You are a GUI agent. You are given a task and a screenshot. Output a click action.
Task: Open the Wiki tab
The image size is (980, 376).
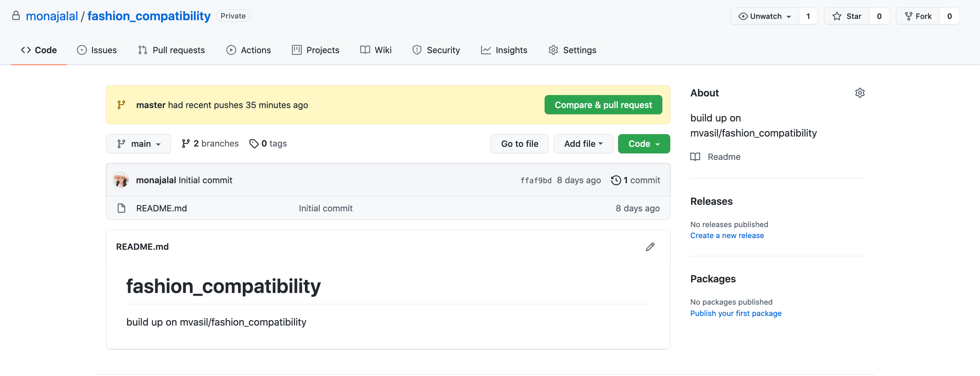point(376,50)
